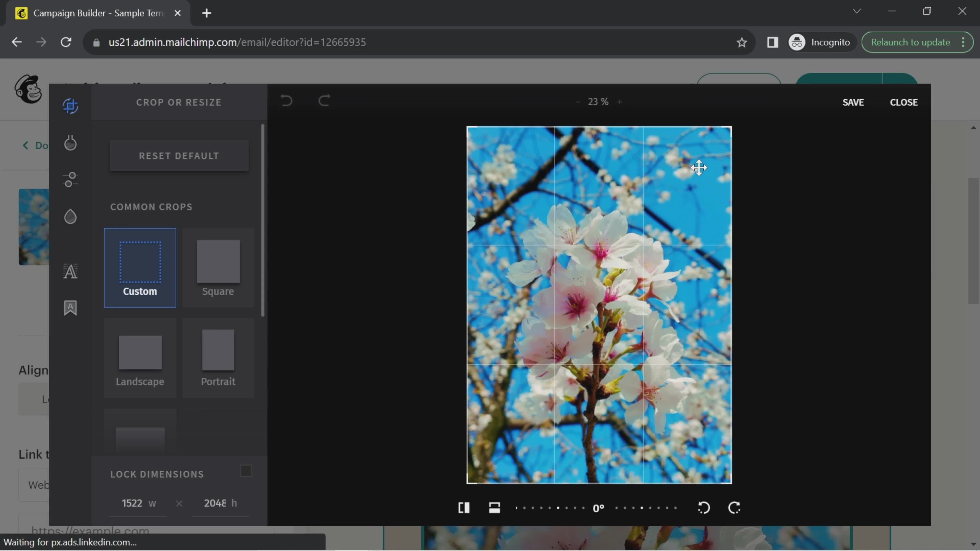The height and width of the screenshot is (551, 980).
Task: Select the Focus droplet tool
Action: point(70,216)
